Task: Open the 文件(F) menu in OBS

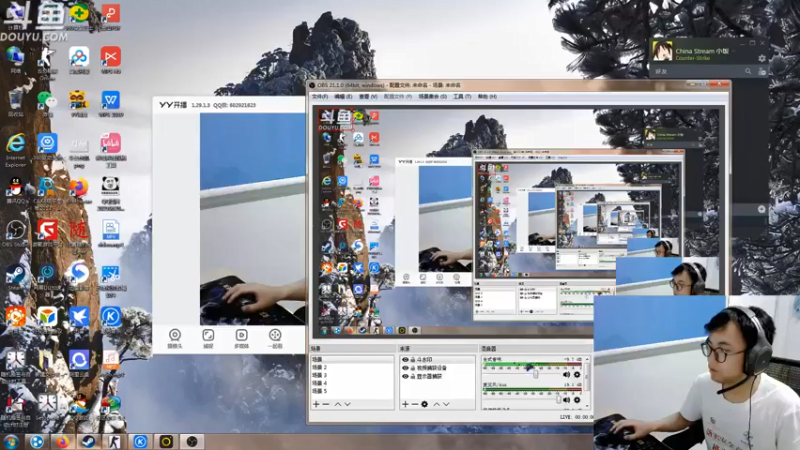Action: (320, 96)
